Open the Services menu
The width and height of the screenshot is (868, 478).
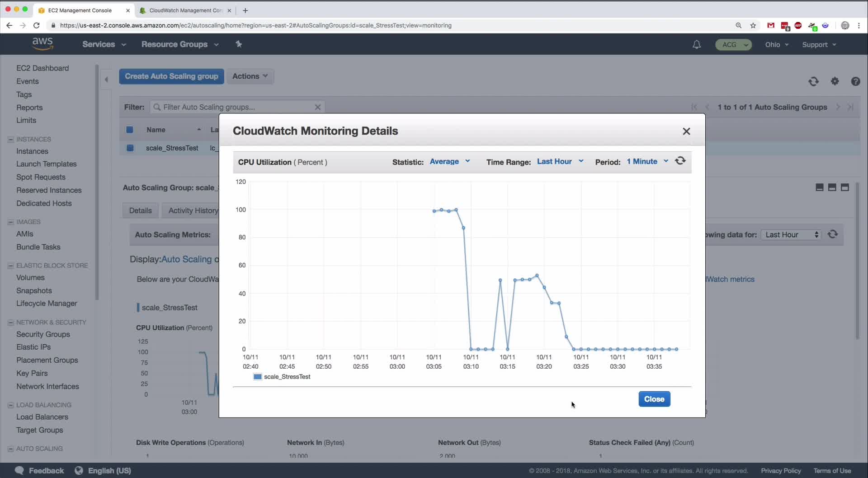tap(104, 44)
